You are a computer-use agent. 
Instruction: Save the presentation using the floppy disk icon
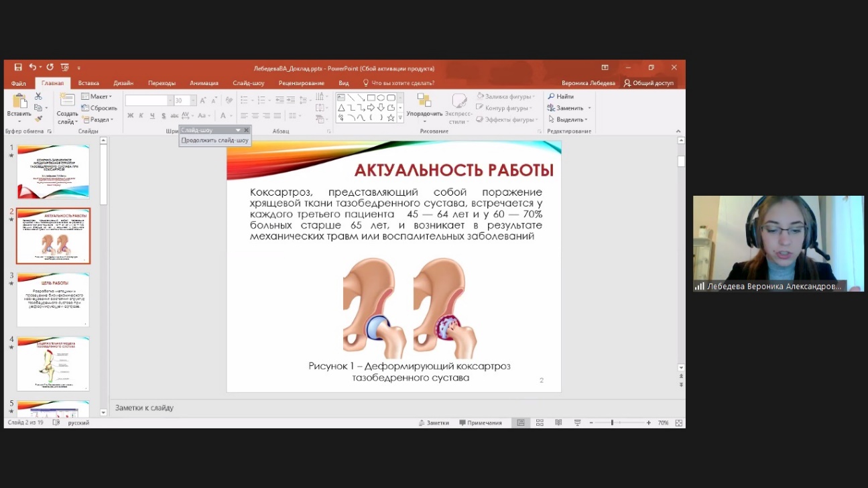18,68
